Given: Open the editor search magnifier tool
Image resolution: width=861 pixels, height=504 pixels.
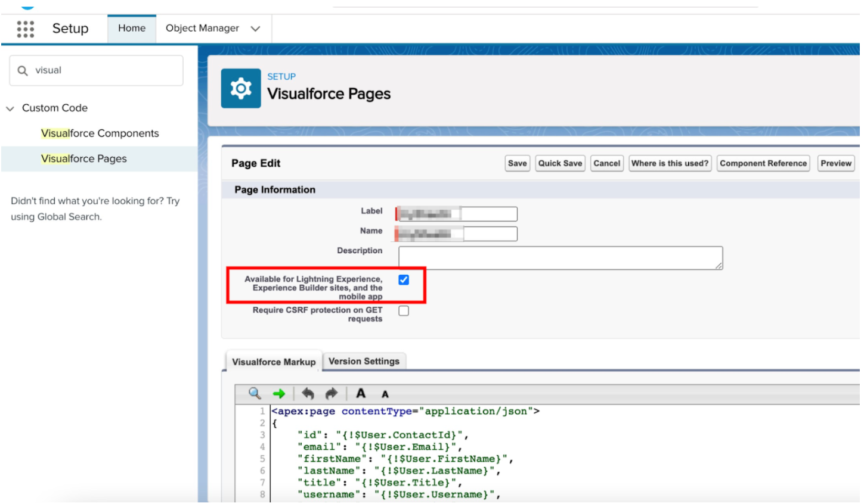Looking at the screenshot, I should [255, 393].
